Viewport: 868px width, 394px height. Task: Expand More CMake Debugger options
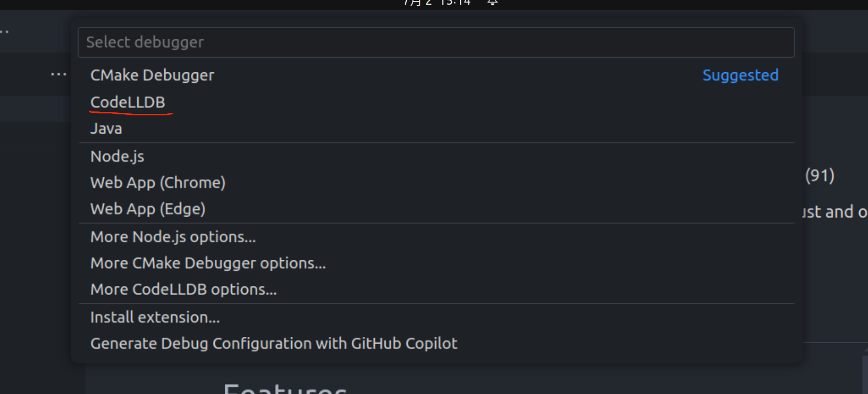click(x=208, y=263)
